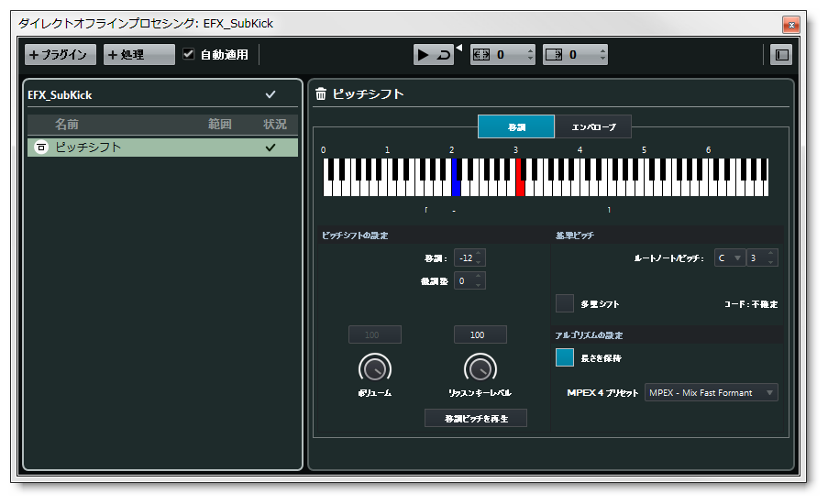Click the ボリューム knob
This screenshot has height=504, width=828.
(x=375, y=368)
